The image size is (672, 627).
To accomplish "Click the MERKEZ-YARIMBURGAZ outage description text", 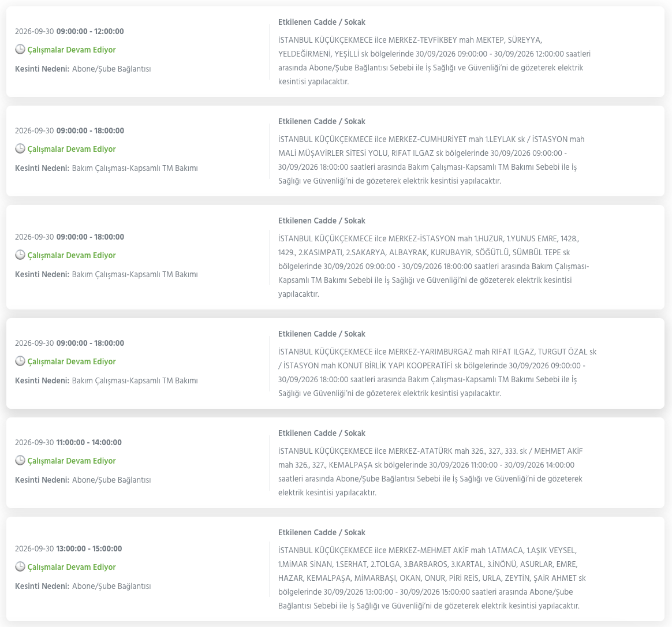I will coord(437,373).
